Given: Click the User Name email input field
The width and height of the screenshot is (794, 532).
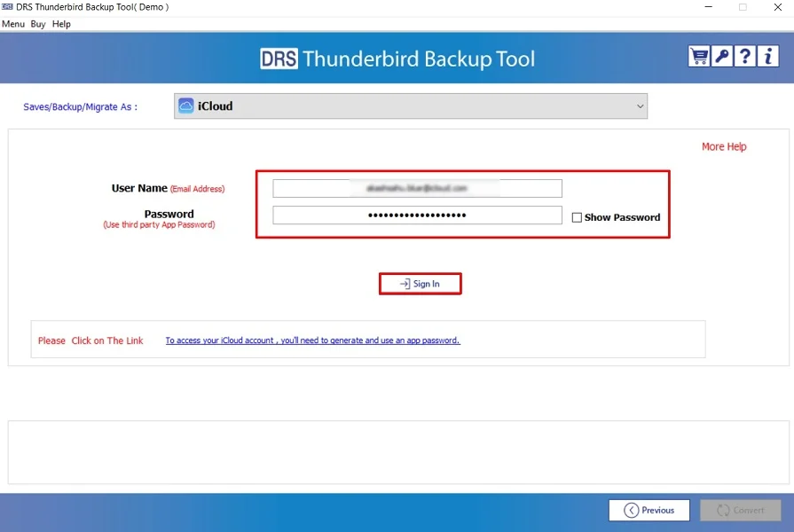Looking at the screenshot, I should coord(418,187).
